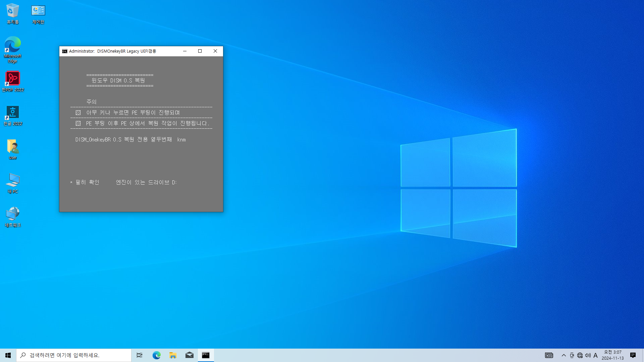Open Task View from the taskbar
This screenshot has width=644, height=362.
point(140,355)
